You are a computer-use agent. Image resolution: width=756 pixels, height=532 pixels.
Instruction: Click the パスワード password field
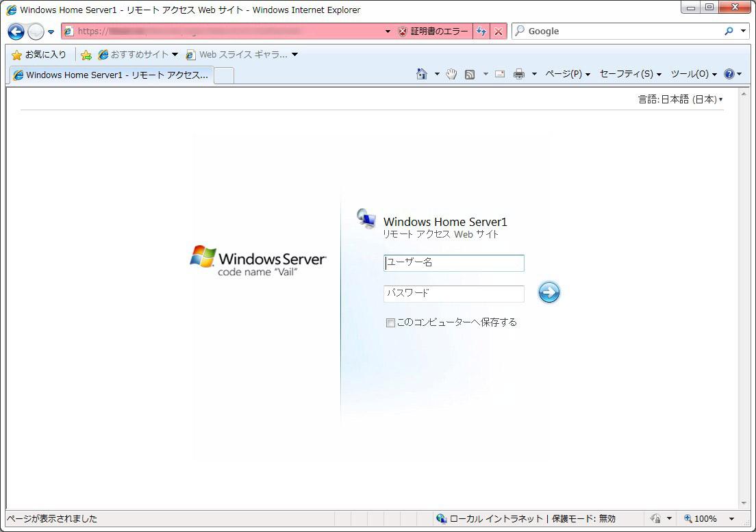pyautogui.click(x=454, y=294)
